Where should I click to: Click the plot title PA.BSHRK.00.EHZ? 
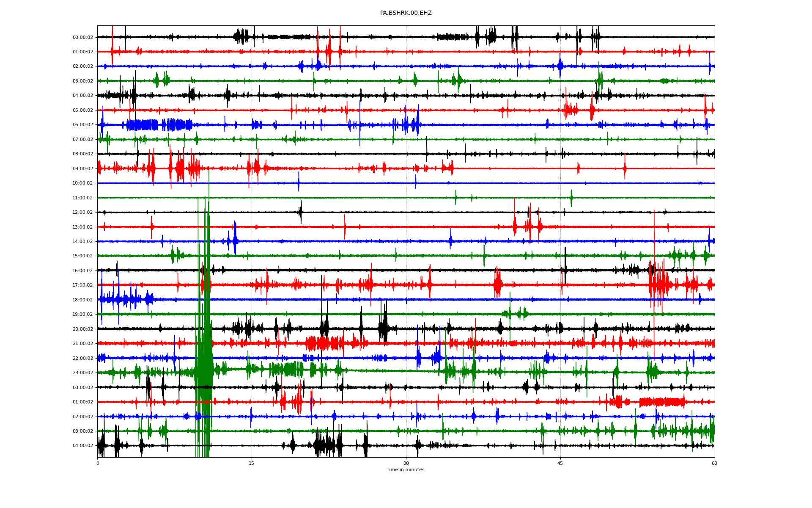406,13
